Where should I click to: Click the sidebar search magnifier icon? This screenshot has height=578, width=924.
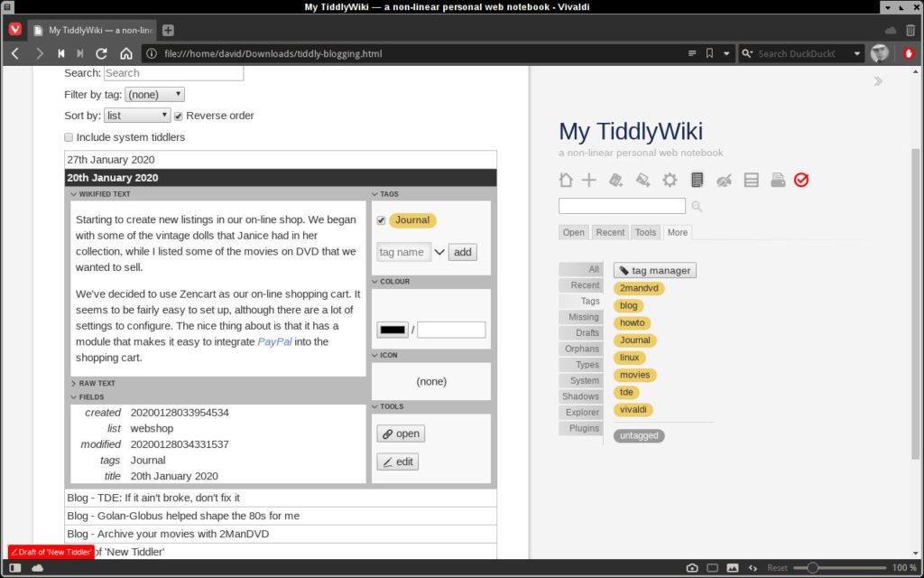click(x=697, y=206)
